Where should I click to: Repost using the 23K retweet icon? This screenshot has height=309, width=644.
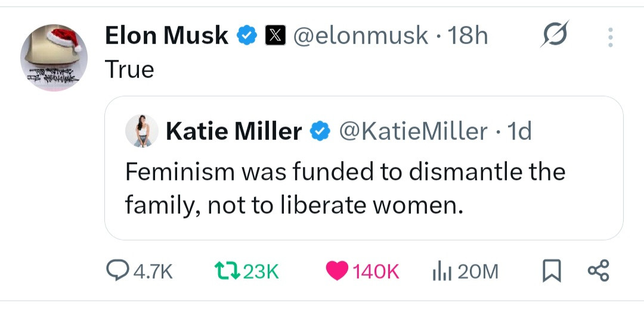pos(227,271)
